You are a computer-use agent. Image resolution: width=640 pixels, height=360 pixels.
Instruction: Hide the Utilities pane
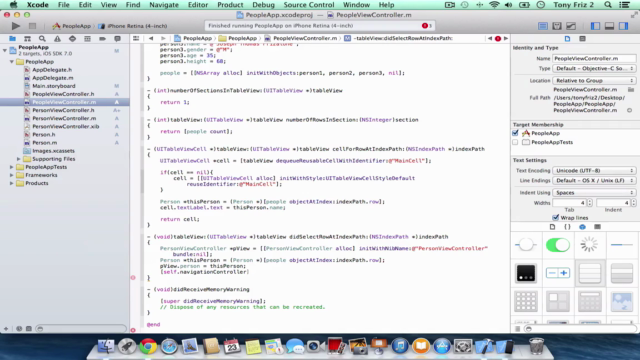pos(624,26)
